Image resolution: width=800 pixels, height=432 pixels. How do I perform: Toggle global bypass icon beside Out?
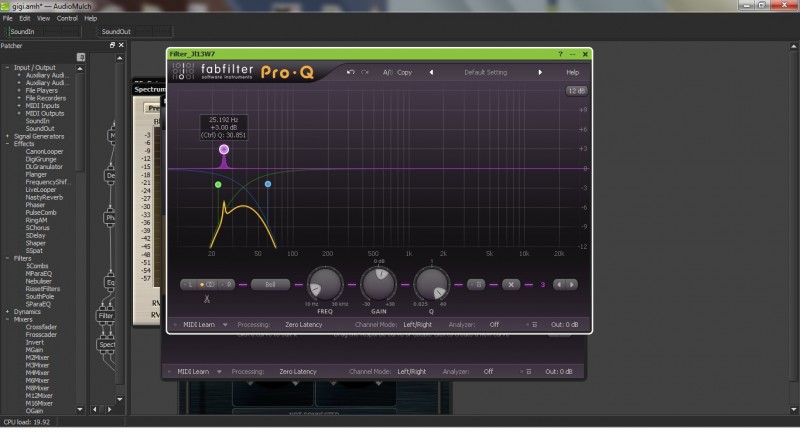[534, 324]
